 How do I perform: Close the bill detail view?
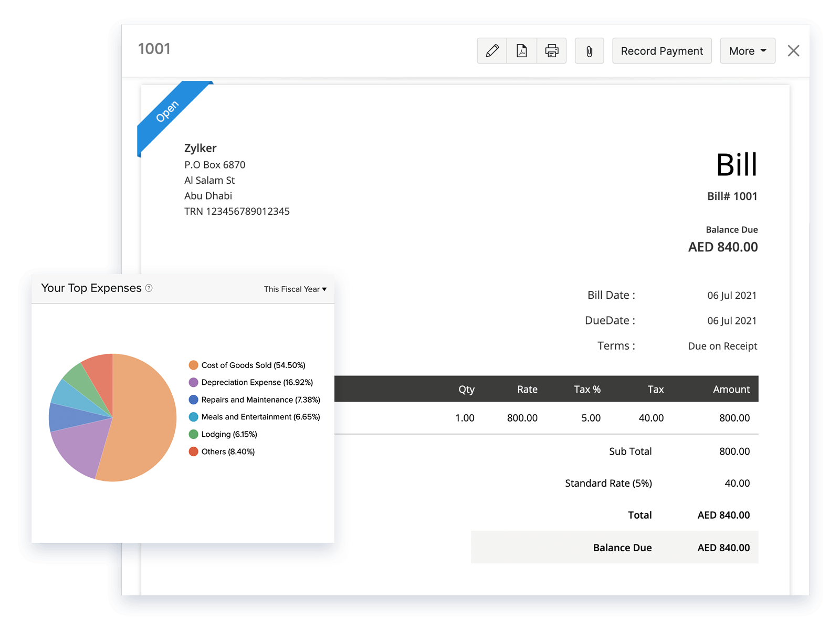(x=793, y=50)
